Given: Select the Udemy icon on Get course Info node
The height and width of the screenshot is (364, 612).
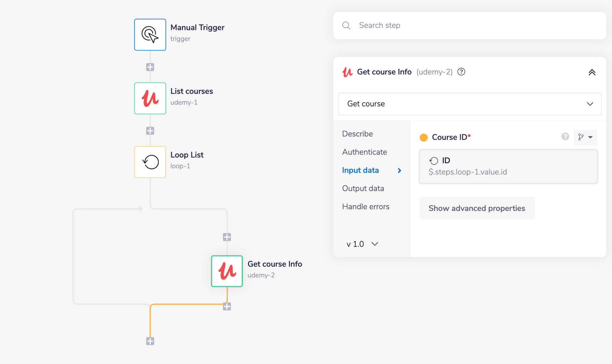Looking at the screenshot, I should 226,271.
